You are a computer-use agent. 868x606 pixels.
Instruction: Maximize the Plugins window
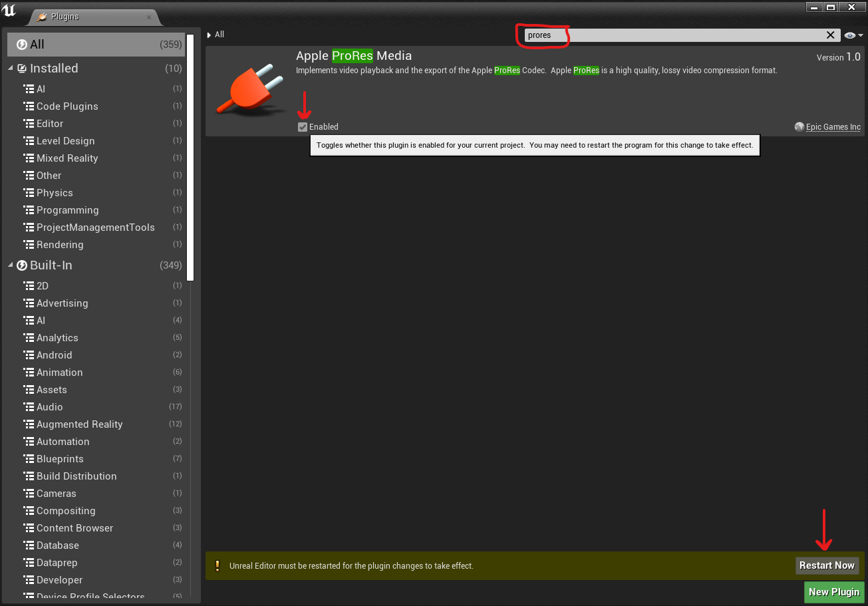[831, 7]
